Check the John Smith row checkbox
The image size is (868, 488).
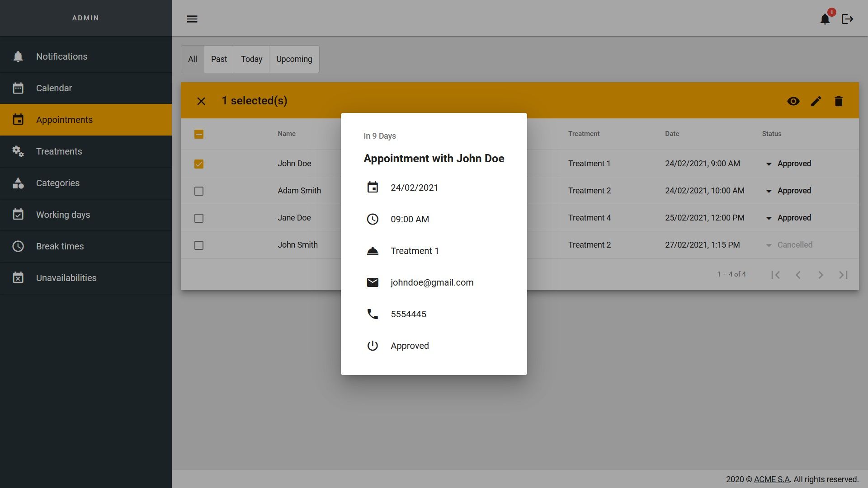[x=199, y=245]
